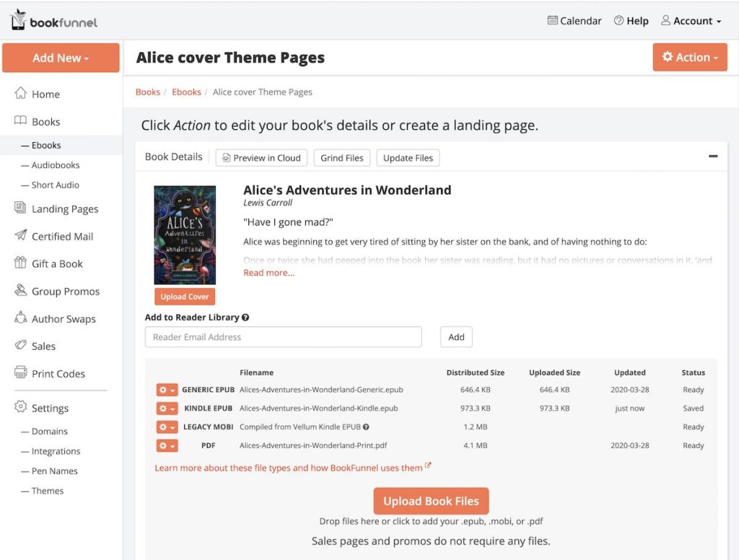Image resolution: width=739 pixels, height=560 pixels.
Task: Click the Upload Cover button
Action: click(185, 297)
